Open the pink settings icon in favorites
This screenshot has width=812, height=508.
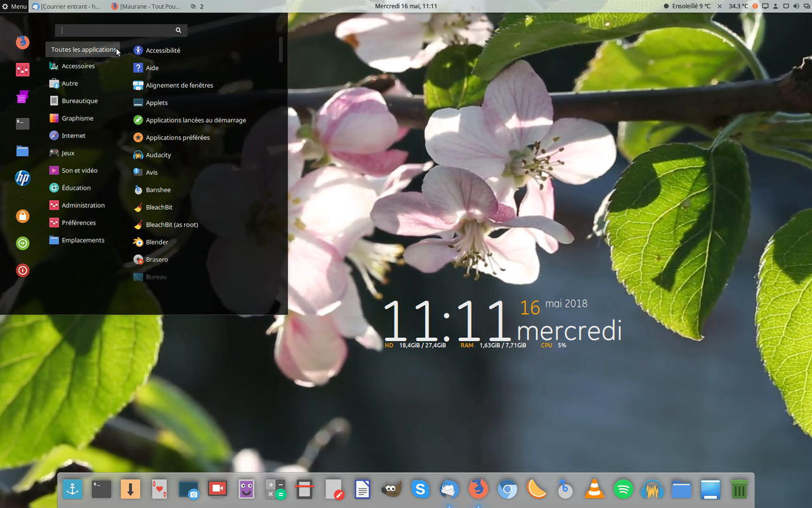coord(23,70)
